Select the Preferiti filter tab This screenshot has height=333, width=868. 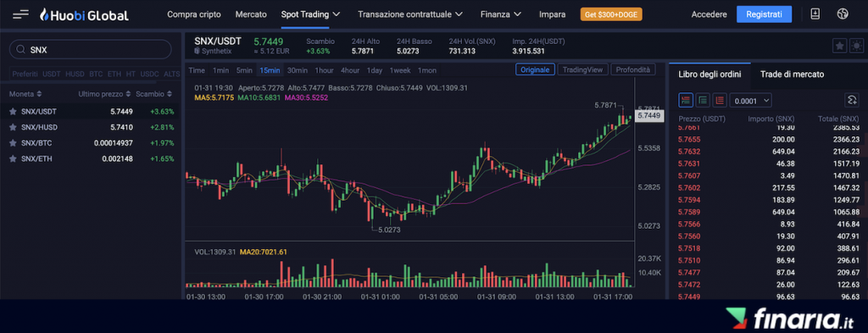tap(25, 74)
